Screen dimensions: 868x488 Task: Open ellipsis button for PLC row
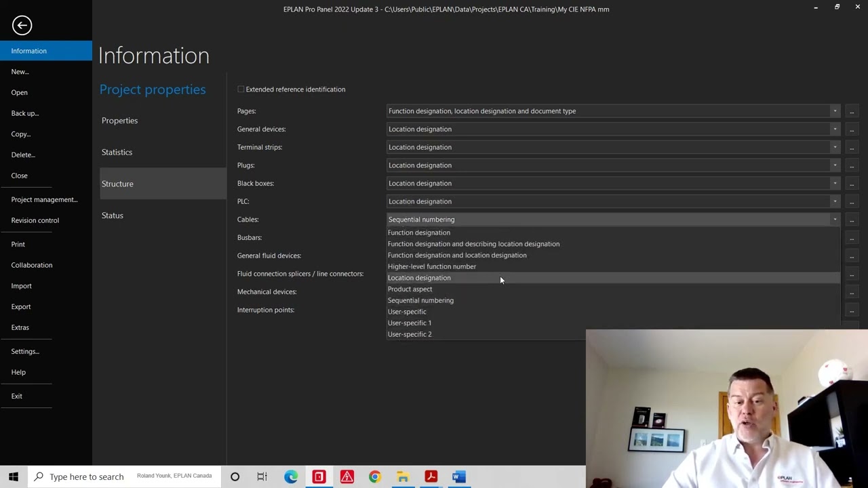852,201
